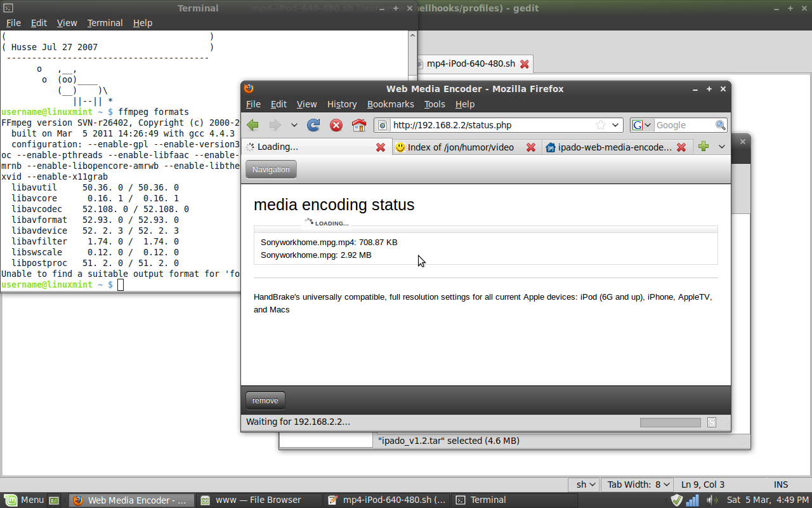Viewport: 812px width, 508px height.
Task: Close the ipado-web-media-encoder tab
Action: point(681,147)
